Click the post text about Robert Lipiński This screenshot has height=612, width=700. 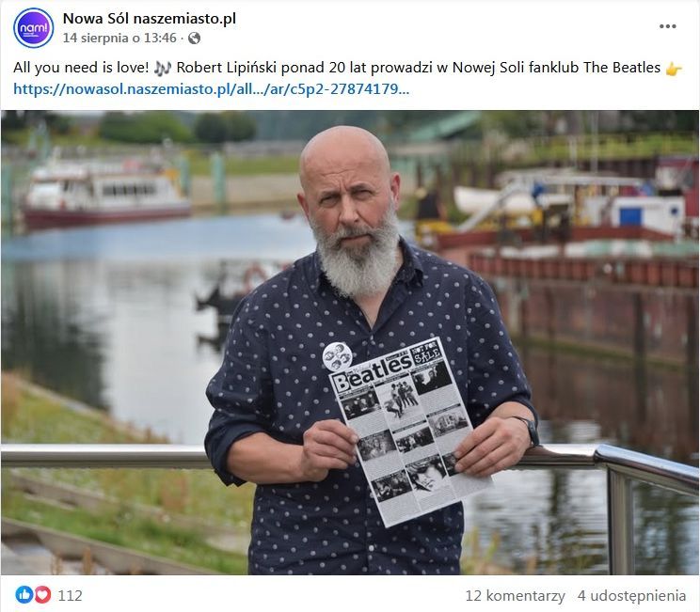pyautogui.click(x=337, y=68)
